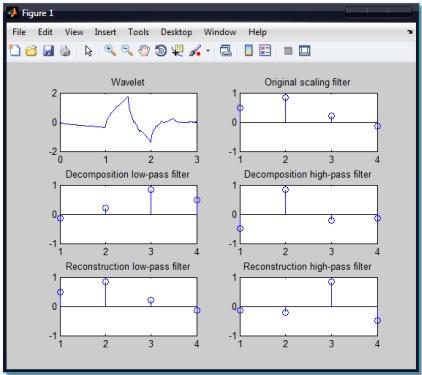The image size is (422, 375).
Task: Open a file with folder icon
Action: pos(31,51)
